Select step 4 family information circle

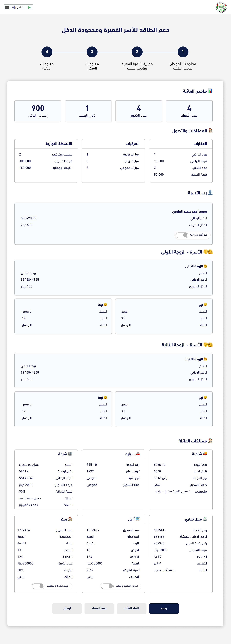pos(47,52)
